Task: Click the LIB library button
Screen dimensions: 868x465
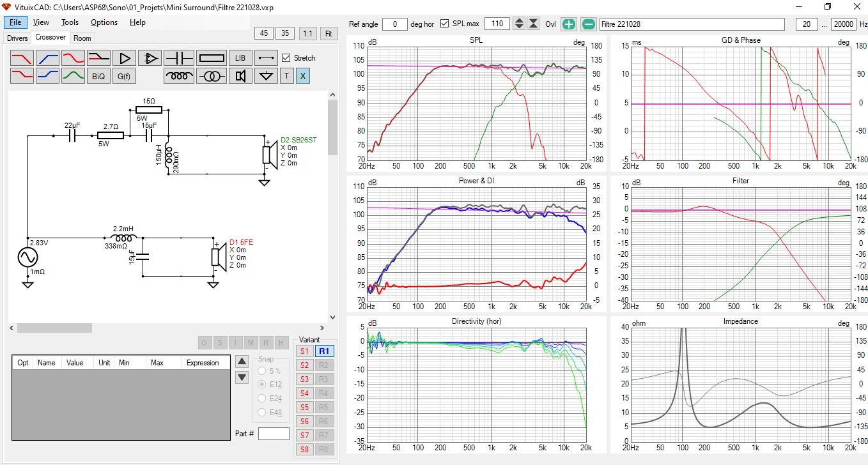Action: tap(240, 58)
